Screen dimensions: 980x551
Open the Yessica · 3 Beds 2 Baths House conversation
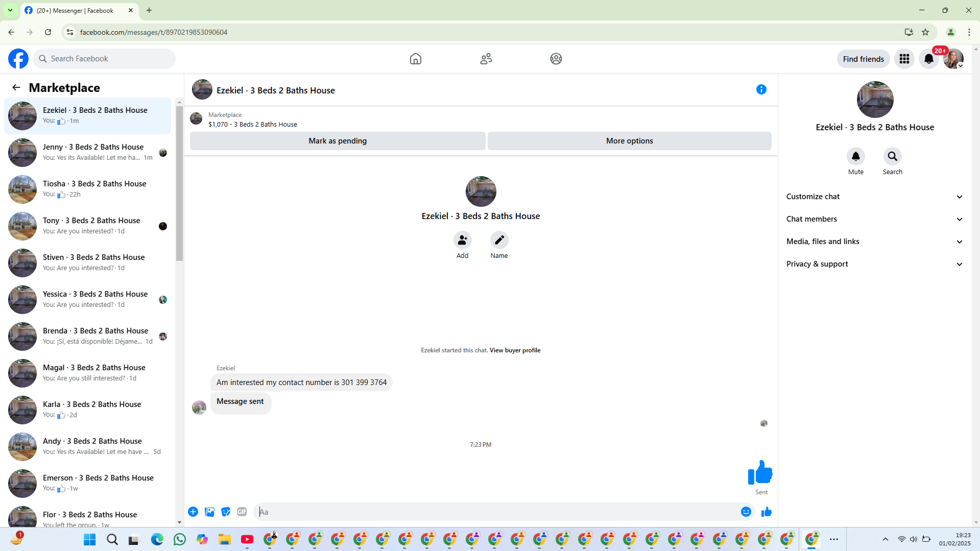point(88,300)
